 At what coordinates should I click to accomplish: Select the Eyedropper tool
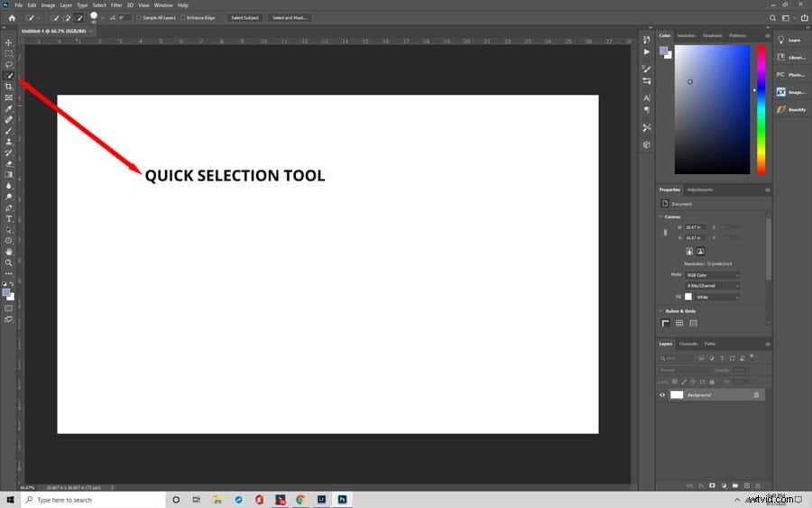click(9, 109)
